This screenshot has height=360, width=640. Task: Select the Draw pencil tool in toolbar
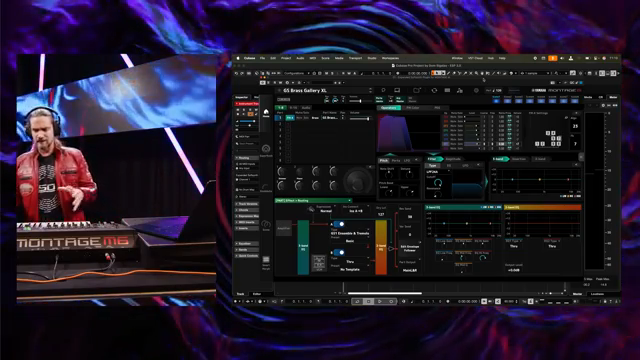(x=449, y=73)
